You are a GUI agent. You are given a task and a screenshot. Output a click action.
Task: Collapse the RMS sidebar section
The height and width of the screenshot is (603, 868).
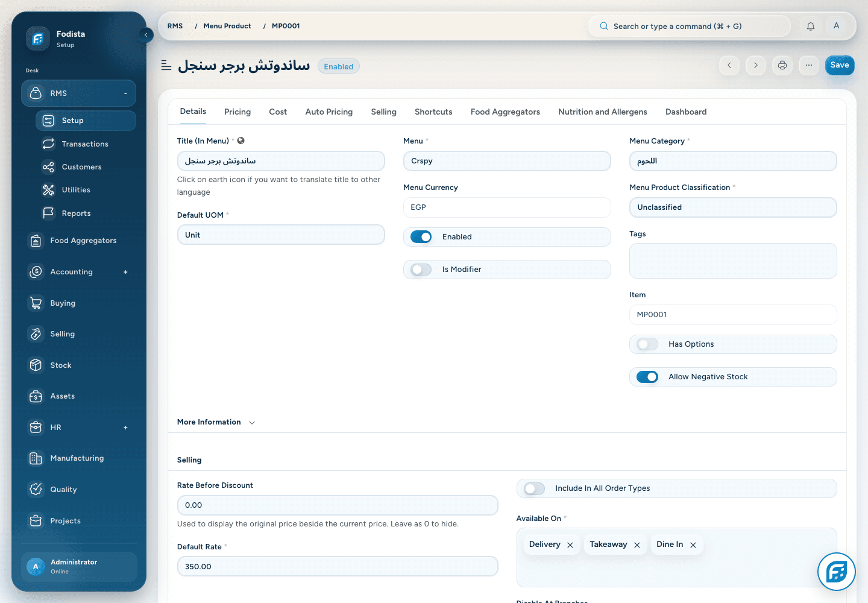coord(125,93)
